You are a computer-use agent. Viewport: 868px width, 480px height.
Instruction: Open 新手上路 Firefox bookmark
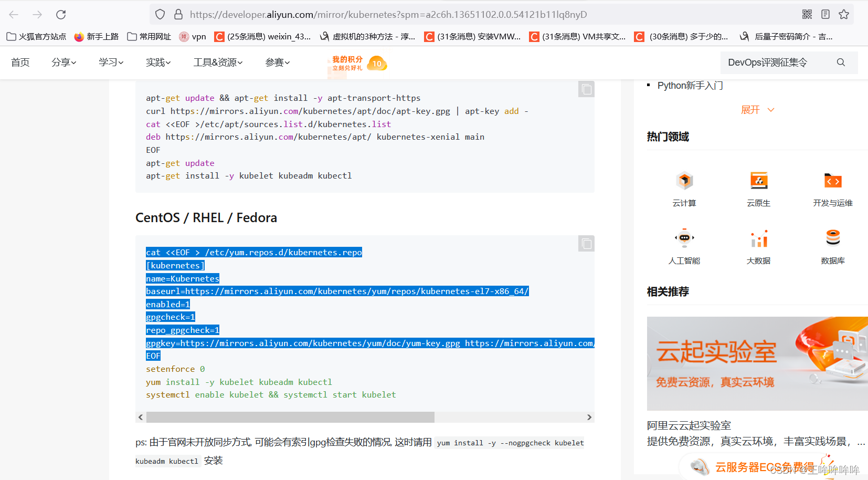(97, 36)
